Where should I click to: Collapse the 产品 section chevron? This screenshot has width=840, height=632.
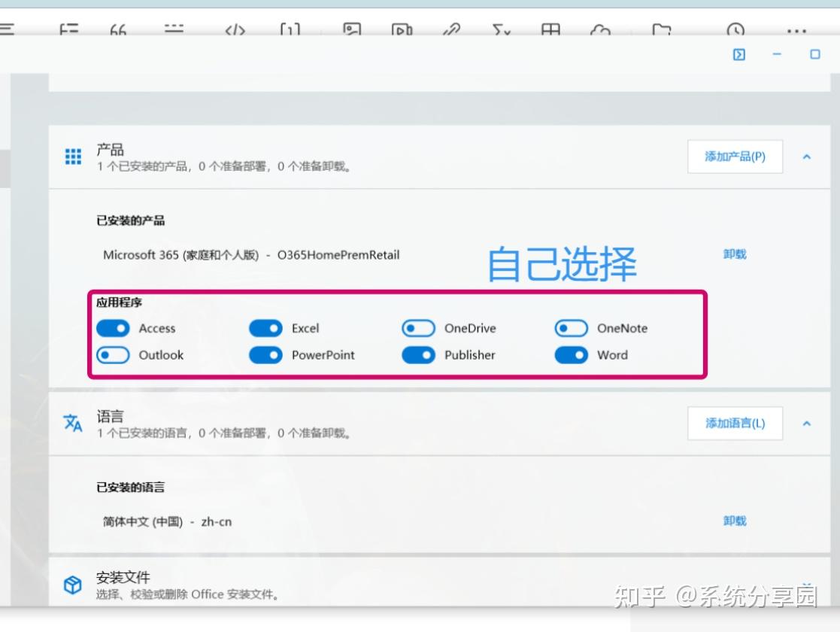click(x=807, y=156)
